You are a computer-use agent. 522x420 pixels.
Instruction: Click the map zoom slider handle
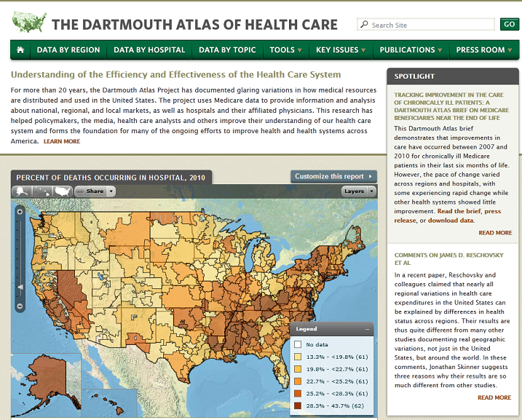click(x=20, y=287)
